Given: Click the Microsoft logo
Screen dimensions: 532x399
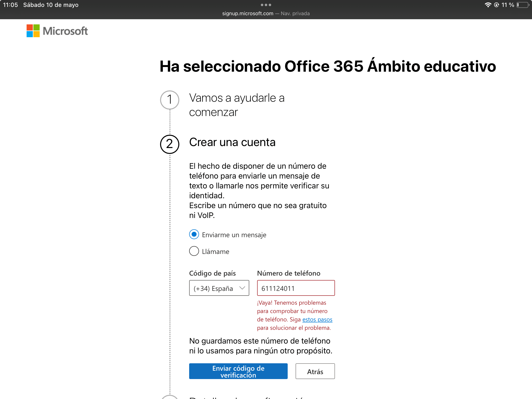Looking at the screenshot, I should click(57, 31).
